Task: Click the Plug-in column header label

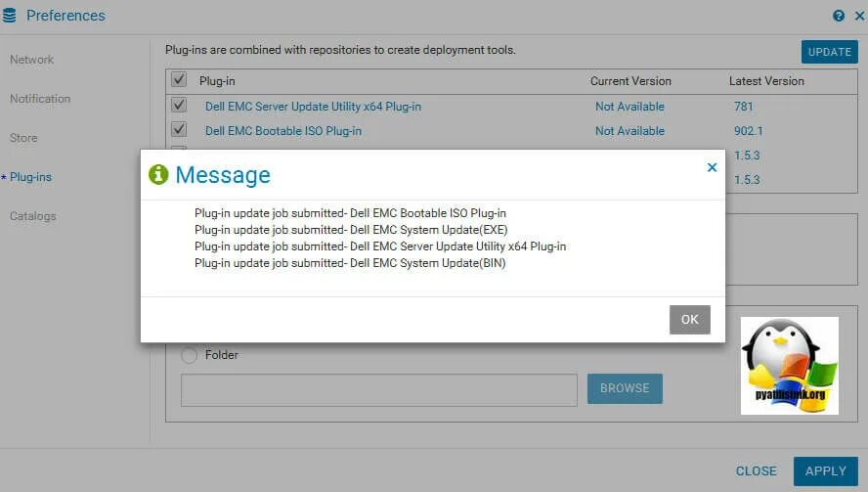Action: click(217, 81)
